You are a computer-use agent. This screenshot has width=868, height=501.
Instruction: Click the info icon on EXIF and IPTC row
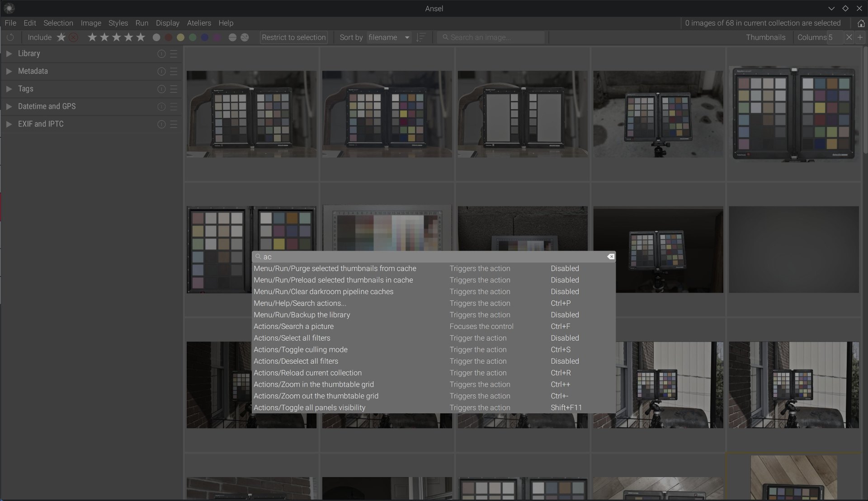tap(161, 124)
